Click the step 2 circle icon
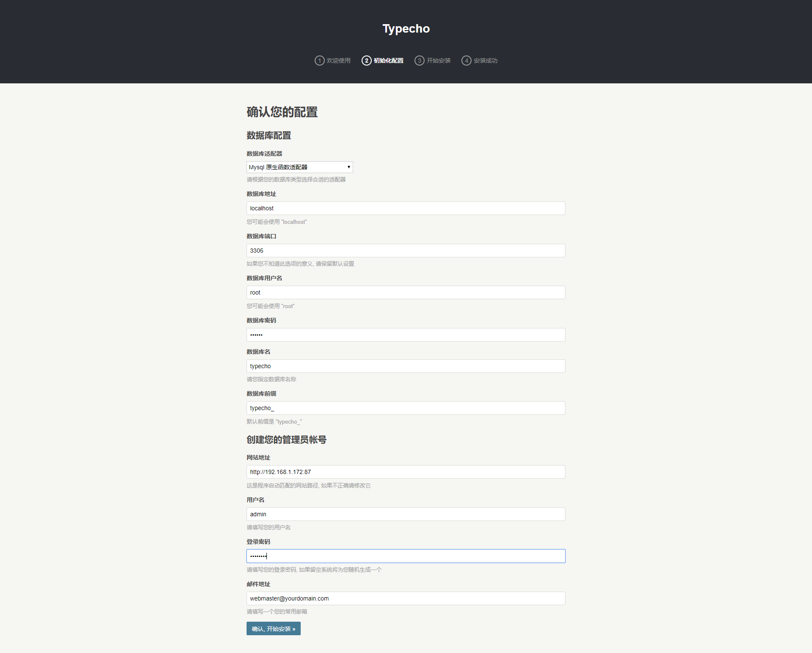Viewport: 812px width, 653px height. click(x=366, y=61)
